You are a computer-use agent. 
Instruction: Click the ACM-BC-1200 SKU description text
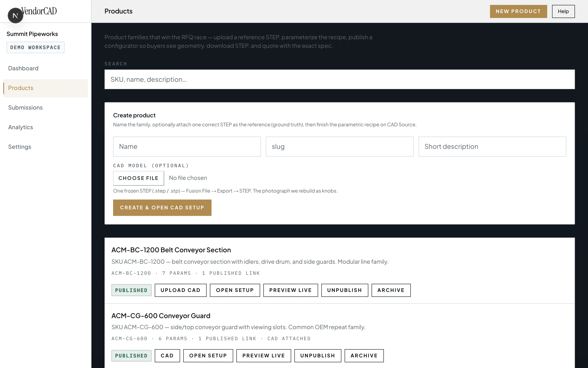pyautogui.click(x=250, y=262)
